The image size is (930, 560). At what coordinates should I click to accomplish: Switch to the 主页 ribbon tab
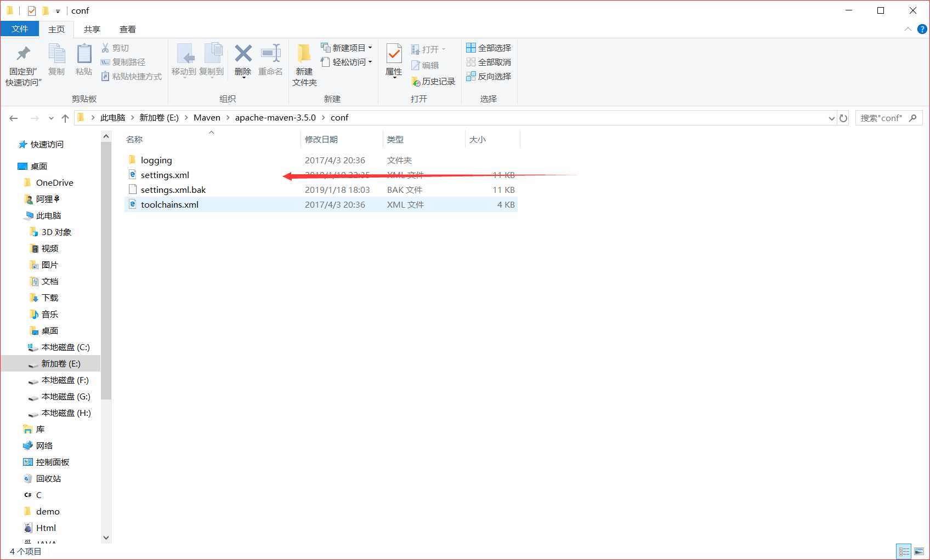click(x=56, y=29)
